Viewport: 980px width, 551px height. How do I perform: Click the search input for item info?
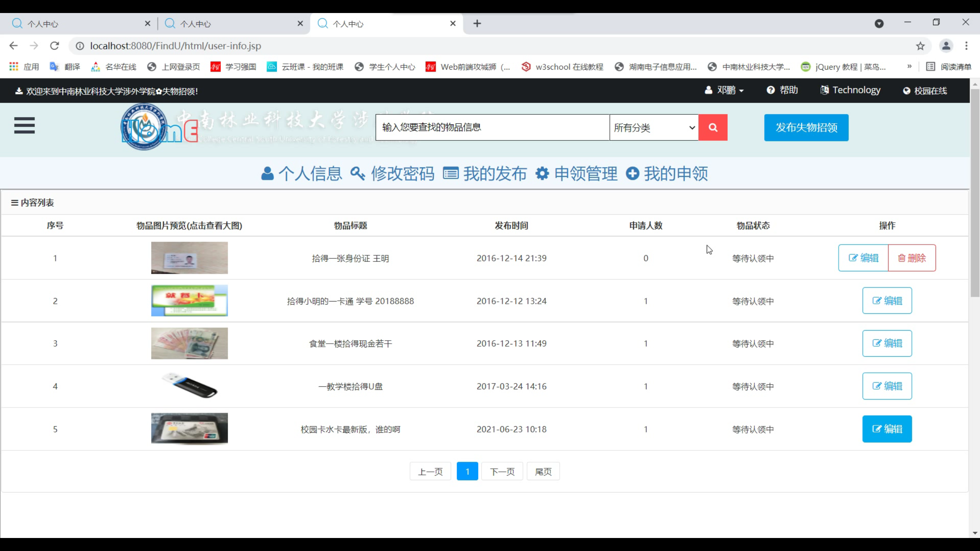click(492, 127)
